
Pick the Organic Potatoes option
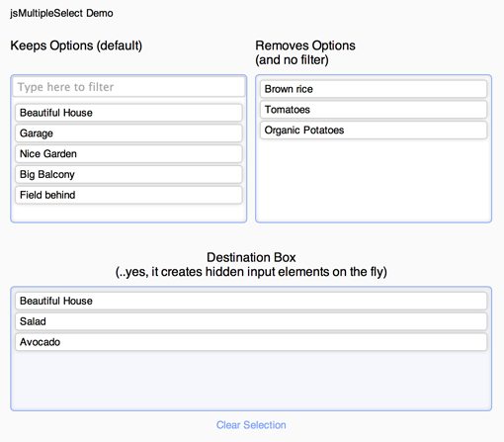click(x=374, y=131)
